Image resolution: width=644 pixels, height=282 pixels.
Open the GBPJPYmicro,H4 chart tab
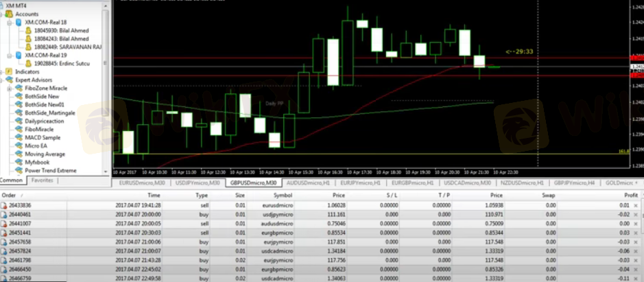[x=574, y=183]
